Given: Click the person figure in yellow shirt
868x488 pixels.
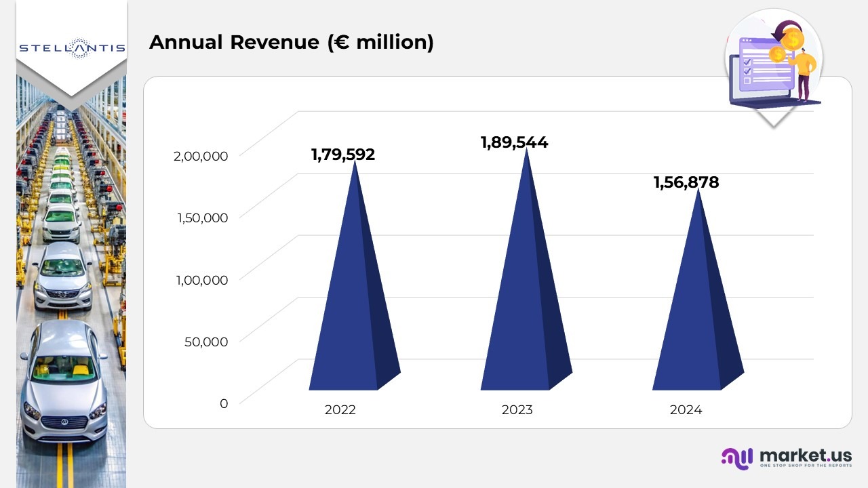Looking at the screenshot, I should click(804, 71).
